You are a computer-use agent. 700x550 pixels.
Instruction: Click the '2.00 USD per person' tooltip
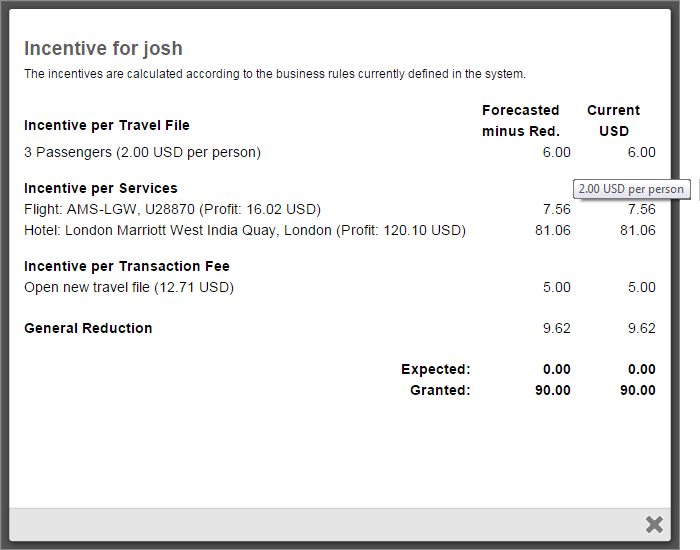(x=631, y=189)
